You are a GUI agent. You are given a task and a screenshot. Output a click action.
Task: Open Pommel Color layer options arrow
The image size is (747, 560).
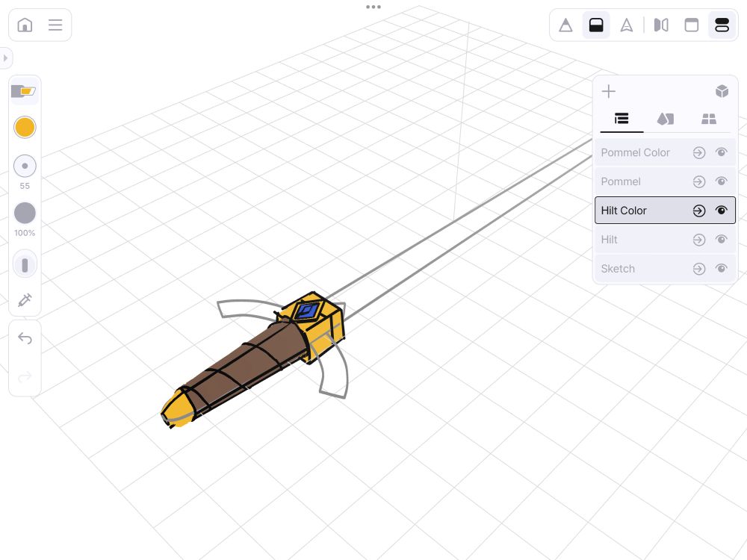click(699, 152)
